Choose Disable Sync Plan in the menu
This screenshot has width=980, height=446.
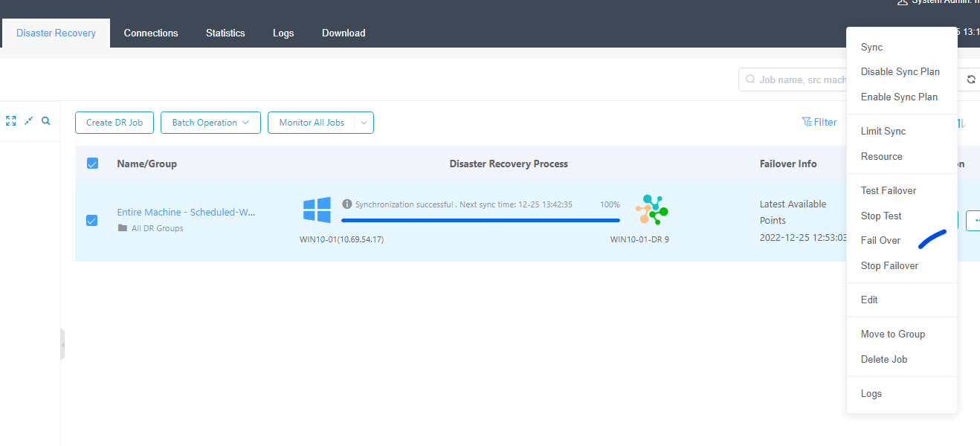coord(902,72)
